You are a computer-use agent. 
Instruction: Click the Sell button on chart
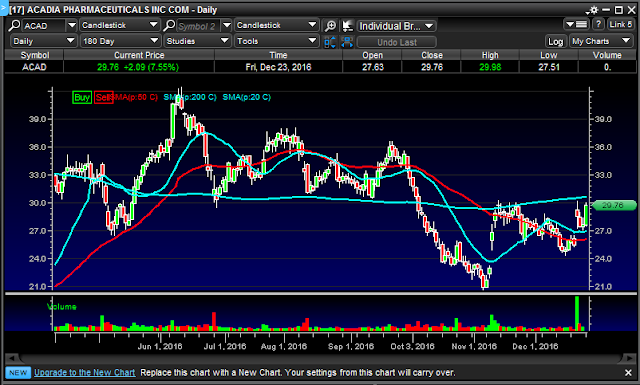pyautogui.click(x=103, y=97)
